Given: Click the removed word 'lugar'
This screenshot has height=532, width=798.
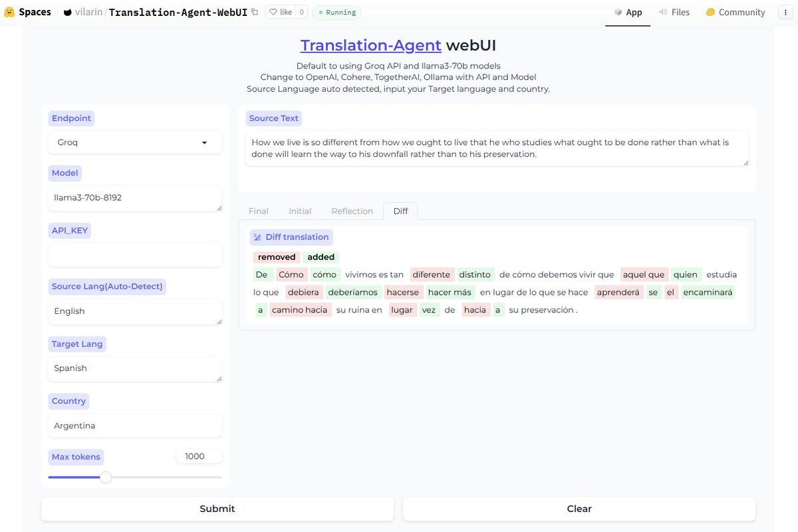Looking at the screenshot, I should coord(402,310).
